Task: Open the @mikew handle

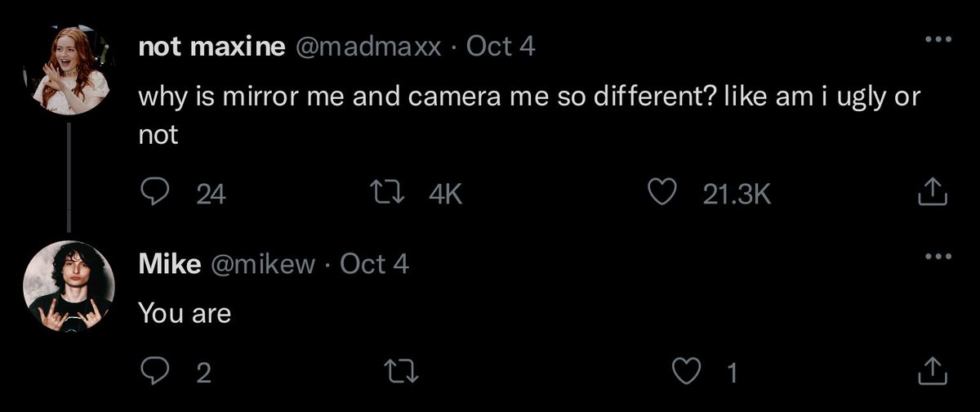Action: click(263, 264)
